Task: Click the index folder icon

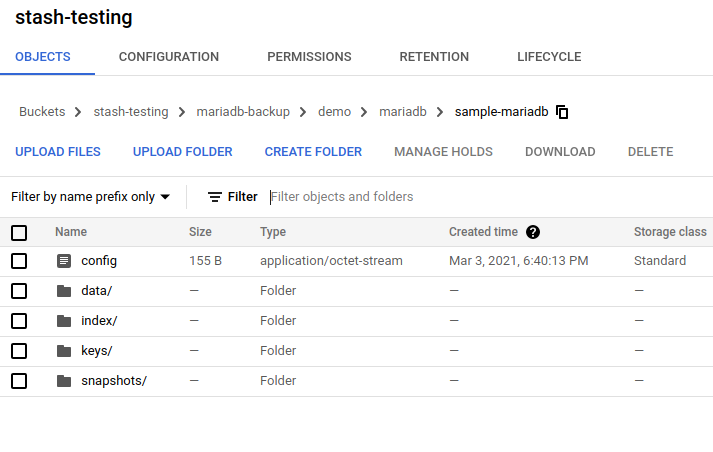Action: [64, 321]
